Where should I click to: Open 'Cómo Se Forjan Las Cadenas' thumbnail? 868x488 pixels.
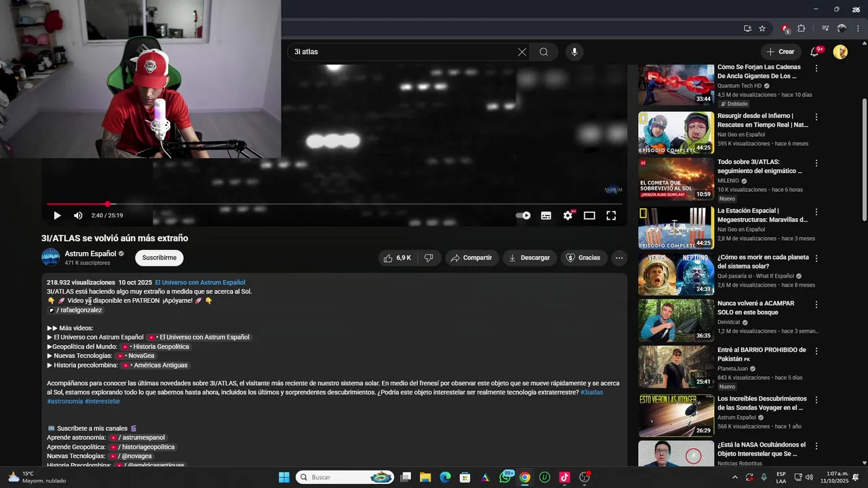[x=676, y=85]
